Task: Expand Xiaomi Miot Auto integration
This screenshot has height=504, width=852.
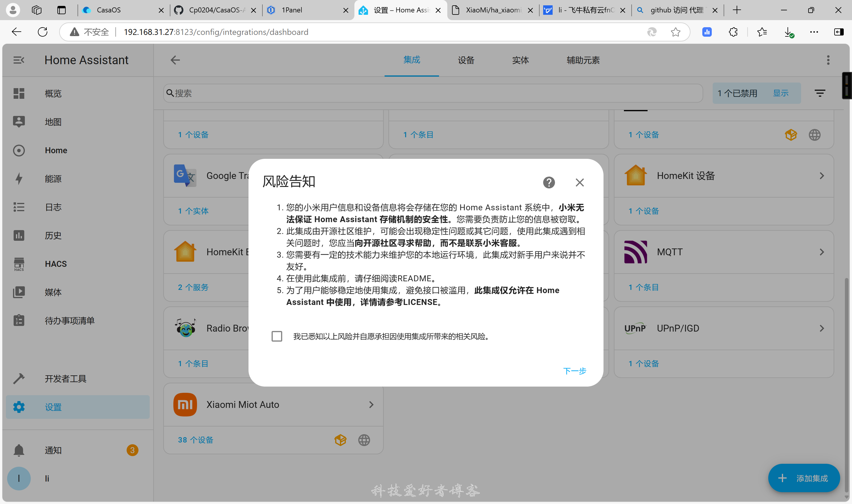Action: point(273,405)
